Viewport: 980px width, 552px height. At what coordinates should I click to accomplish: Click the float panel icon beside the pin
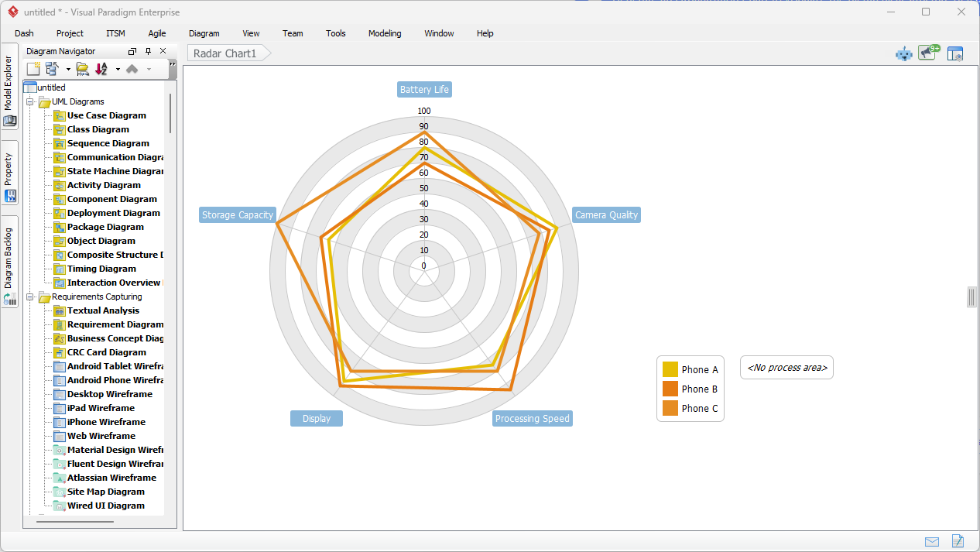click(132, 51)
